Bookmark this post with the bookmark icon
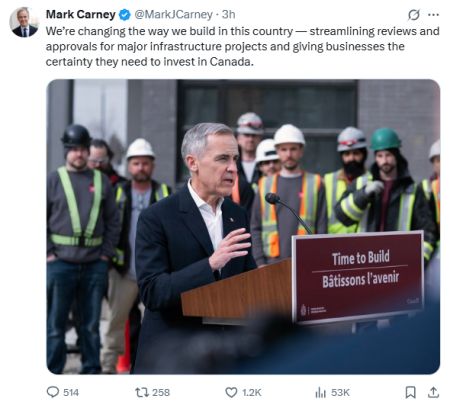This screenshot has height=405, width=450. 410,392
